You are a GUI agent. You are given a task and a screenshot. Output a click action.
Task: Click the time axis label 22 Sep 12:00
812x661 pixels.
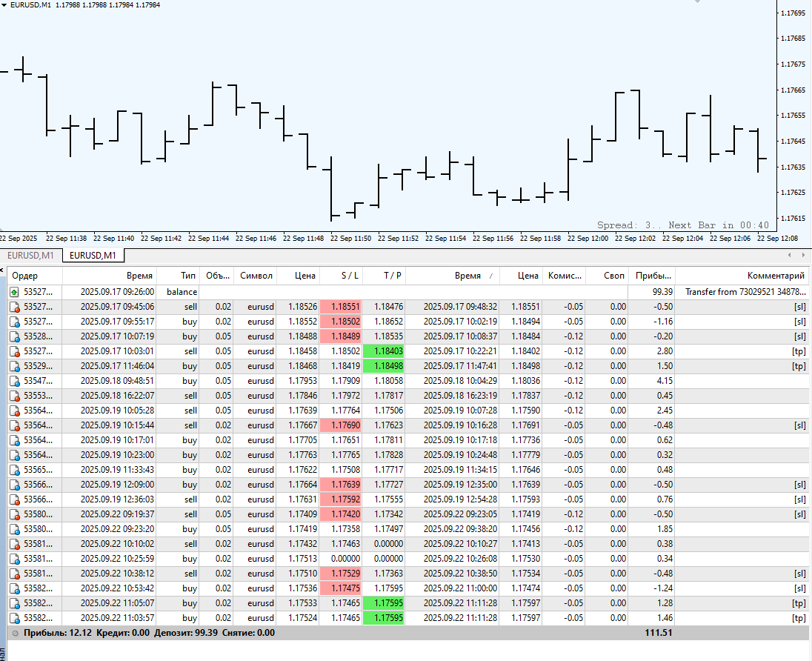(588, 239)
